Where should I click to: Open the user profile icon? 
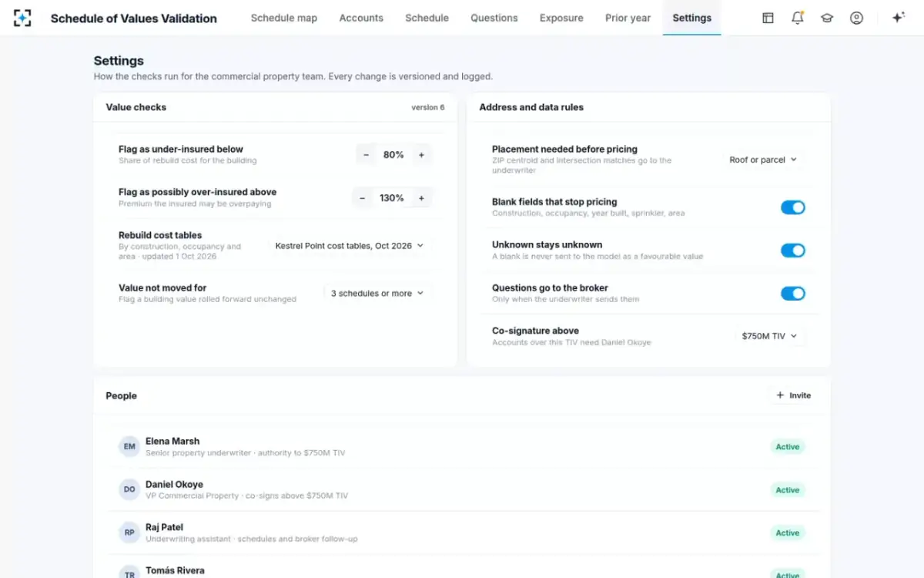(x=856, y=18)
